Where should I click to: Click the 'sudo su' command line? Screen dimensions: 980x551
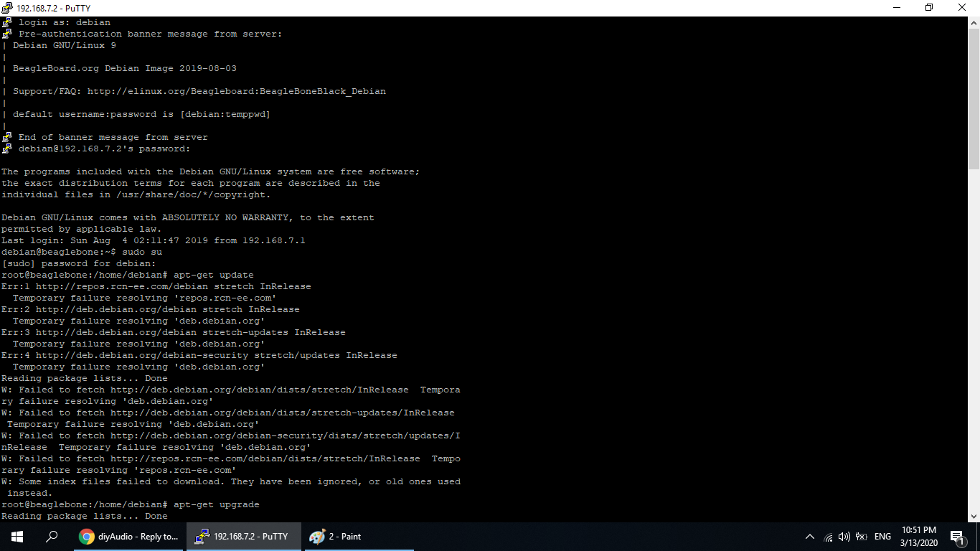pyautogui.click(x=82, y=252)
